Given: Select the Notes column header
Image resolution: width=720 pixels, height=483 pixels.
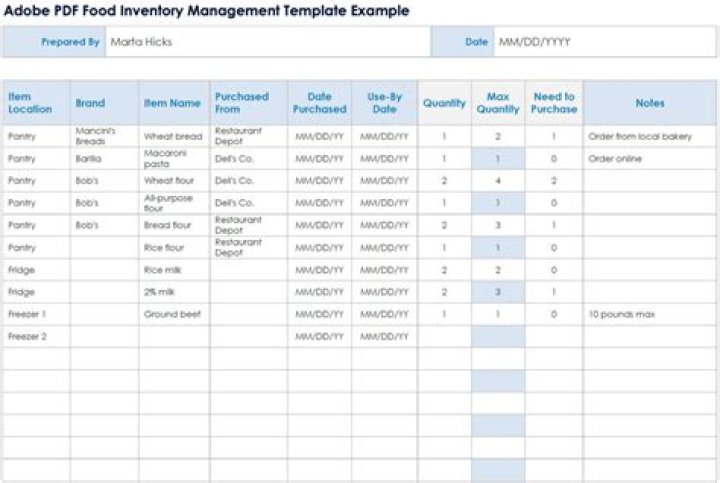Looking at the screenshot, I should coord(650,103).
